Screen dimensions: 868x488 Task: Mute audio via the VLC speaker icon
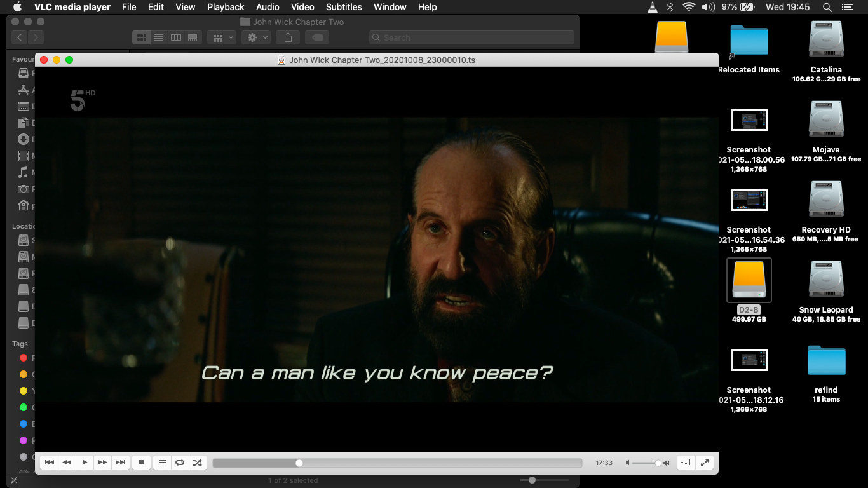628,463
